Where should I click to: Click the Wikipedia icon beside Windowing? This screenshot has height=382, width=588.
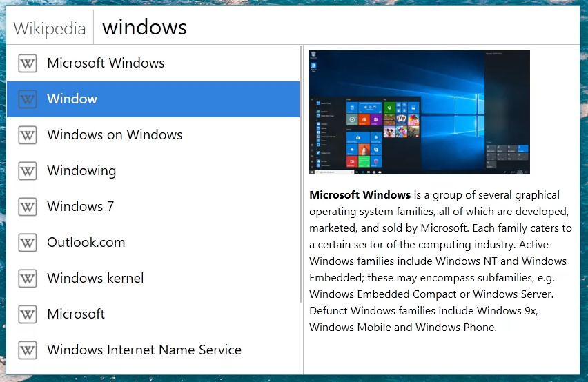pyautogui.click(x=28, y=171)
